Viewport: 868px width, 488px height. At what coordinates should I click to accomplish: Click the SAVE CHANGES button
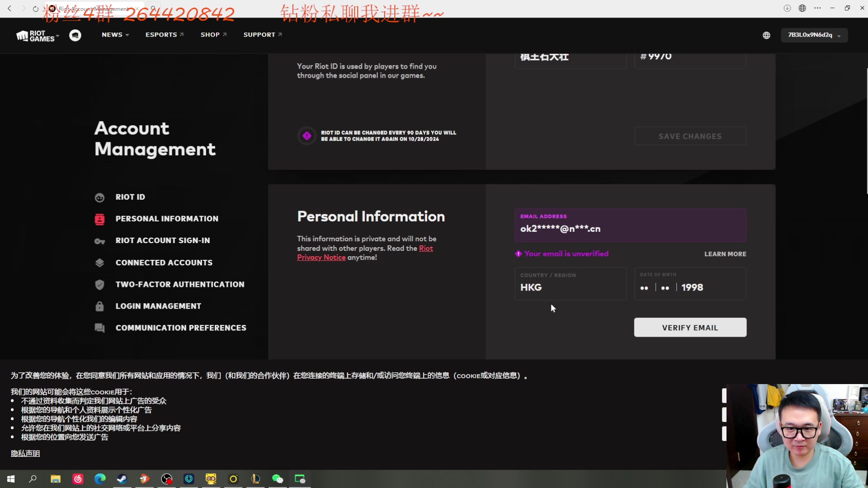pos(690,136)
